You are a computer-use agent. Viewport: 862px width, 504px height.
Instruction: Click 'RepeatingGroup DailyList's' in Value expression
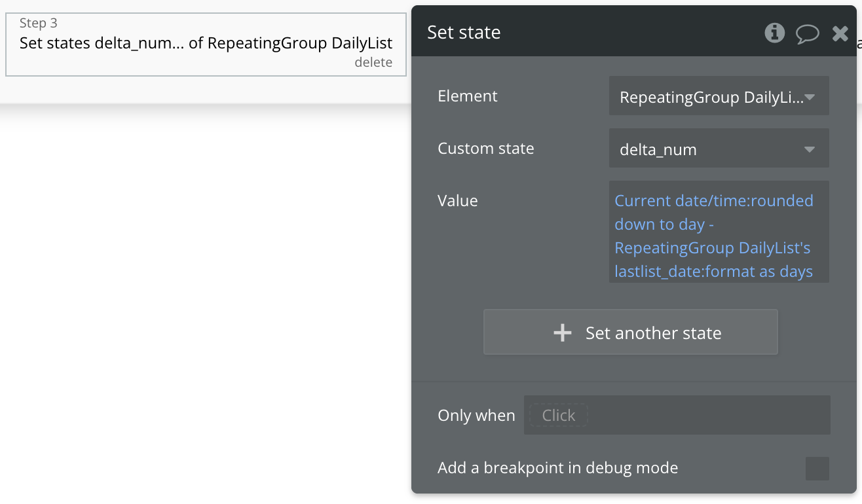[x=712, y=248]
